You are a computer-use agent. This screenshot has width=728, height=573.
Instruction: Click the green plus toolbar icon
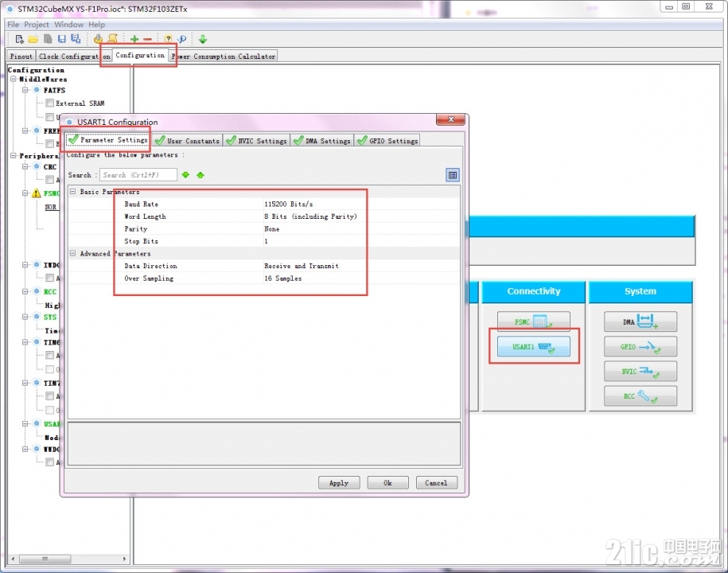[x=134, y=40]
